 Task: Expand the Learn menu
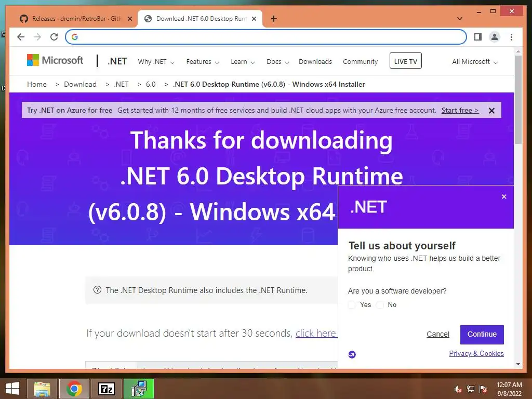click(x=243, y=62)
